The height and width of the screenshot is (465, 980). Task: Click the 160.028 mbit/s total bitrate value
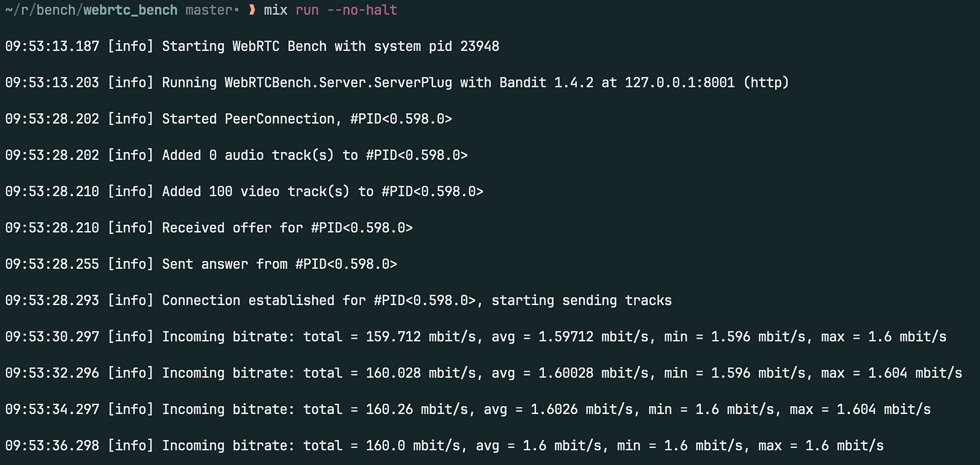[x=420, y=373]
